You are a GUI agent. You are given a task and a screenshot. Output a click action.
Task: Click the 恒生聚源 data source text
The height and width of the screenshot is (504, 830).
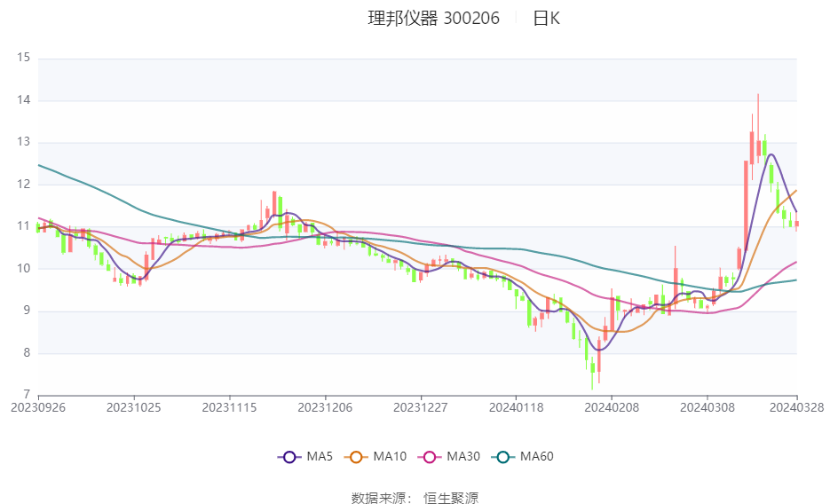pos(450,498)
